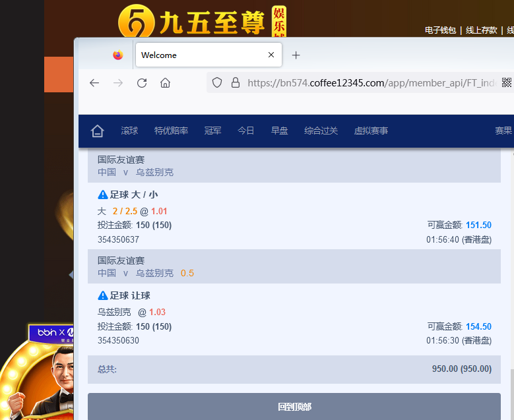Select the 特优赔率 menu item
The image size is (514, 420).
coord(171,131)
